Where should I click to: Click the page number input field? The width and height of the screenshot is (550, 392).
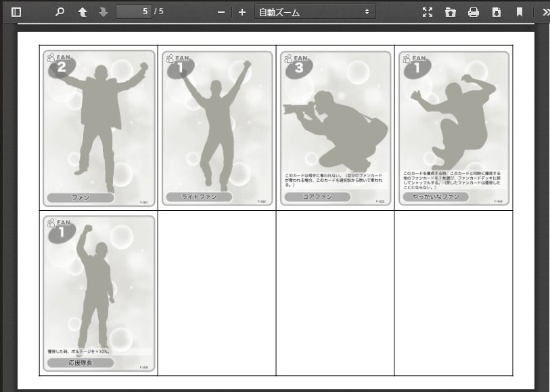click(134, 12)
